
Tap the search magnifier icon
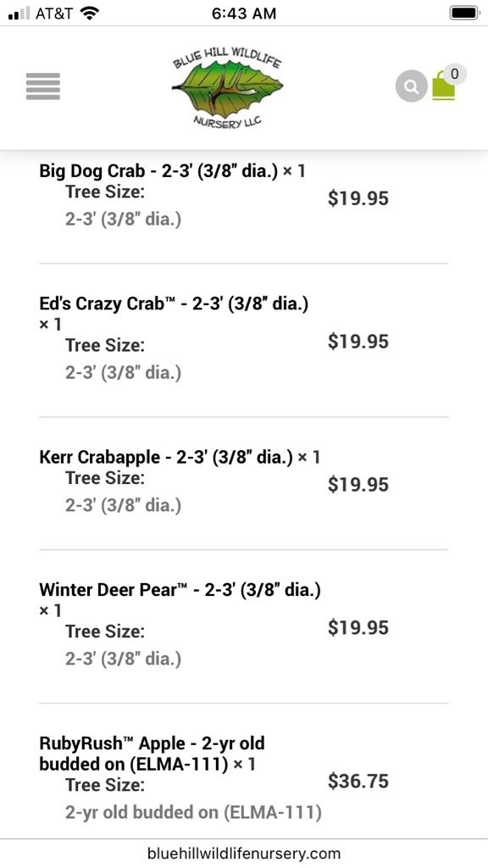pos(411,86)
